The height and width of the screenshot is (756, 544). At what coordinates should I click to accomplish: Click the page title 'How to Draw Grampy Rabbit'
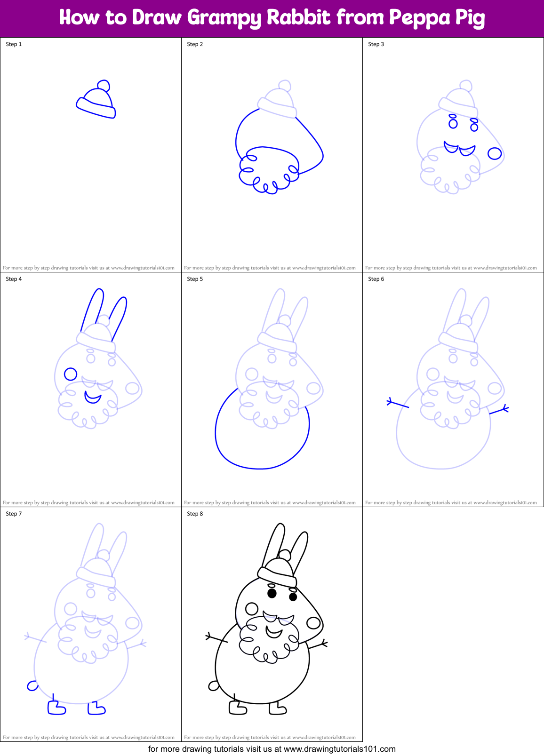[x=272, y=18]
